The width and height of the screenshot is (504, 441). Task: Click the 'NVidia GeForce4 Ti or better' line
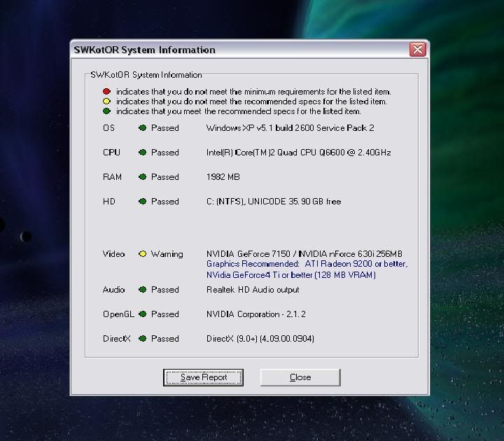tap(291, 275)
